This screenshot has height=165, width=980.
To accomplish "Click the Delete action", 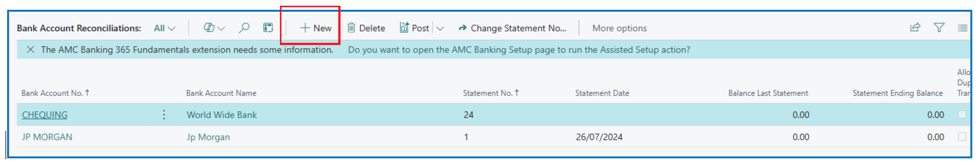I will pos(366,28).
